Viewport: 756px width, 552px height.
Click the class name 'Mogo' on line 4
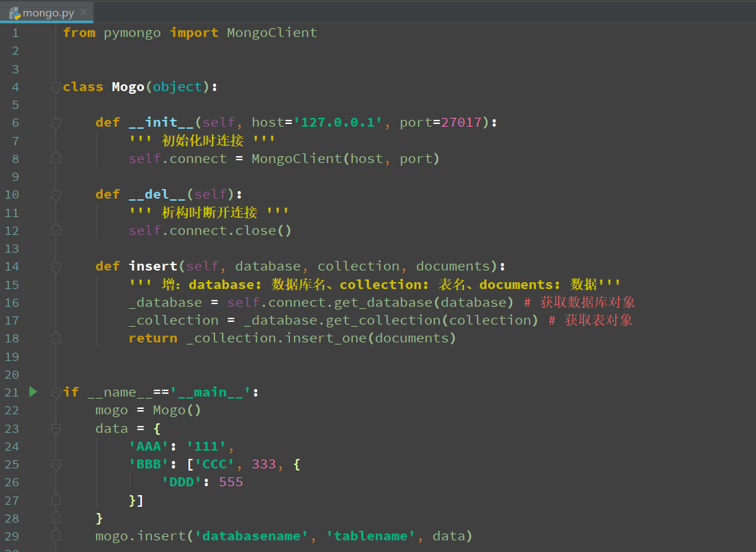[128, 87]
